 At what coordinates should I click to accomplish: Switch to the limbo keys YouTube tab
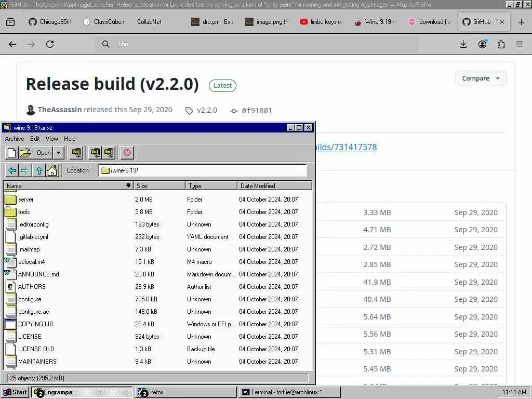[322, 22]
